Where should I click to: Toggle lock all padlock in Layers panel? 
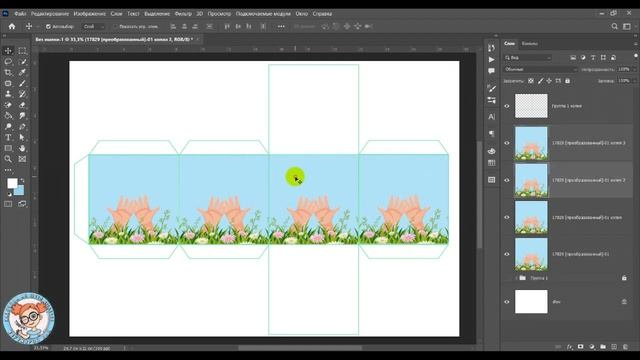point(567,81)
